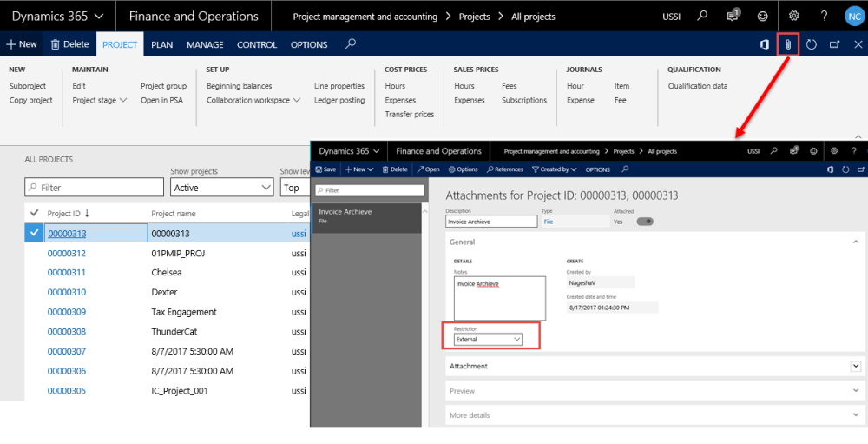Toggle select-all checkmark in projects grid header
Image resolution: width=868 pixels, height=444 pixels.
pyautogui.click(x=34, y=214)
